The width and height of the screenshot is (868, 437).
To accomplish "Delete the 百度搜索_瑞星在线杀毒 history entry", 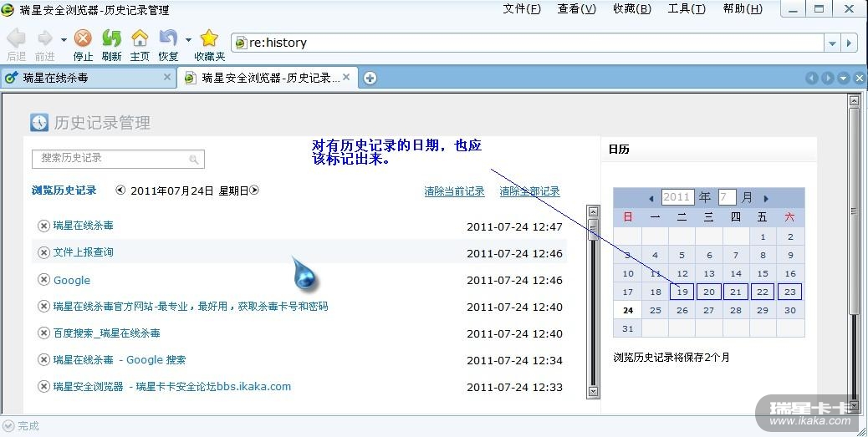I will (x=43, y=333).
